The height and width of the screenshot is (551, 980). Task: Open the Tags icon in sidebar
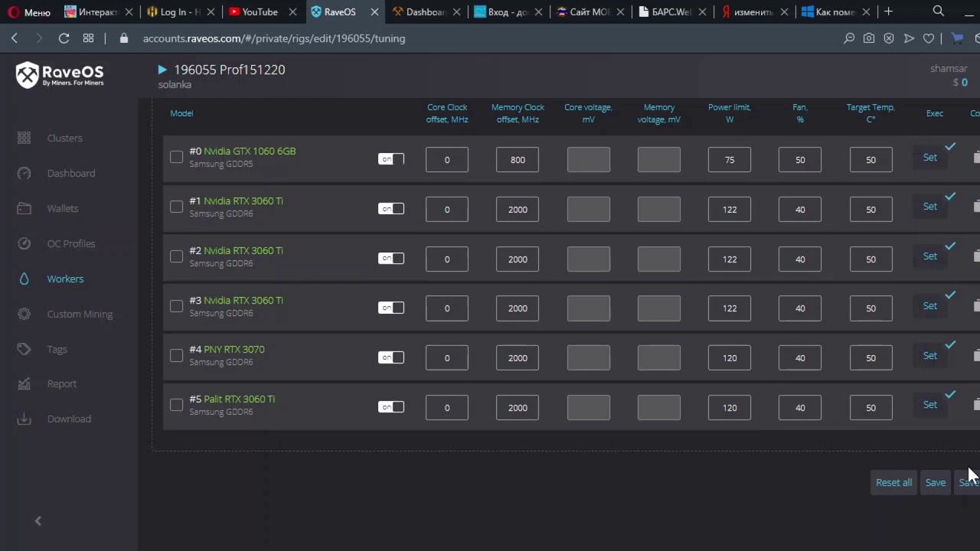[x=24, y=349]
